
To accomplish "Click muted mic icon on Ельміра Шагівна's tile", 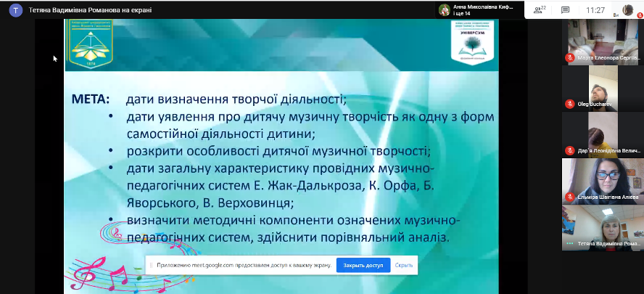I will [569, 197].
